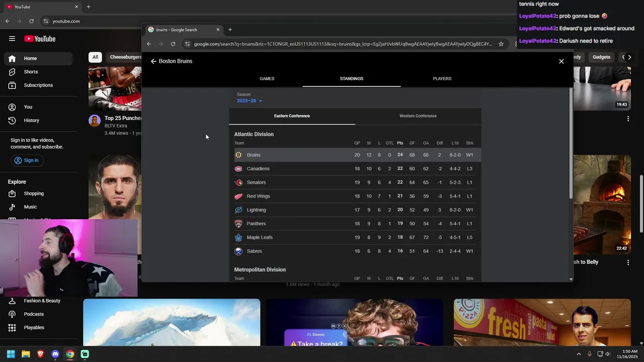Select the Gadgets filter chip

click(x=601, y=57)
